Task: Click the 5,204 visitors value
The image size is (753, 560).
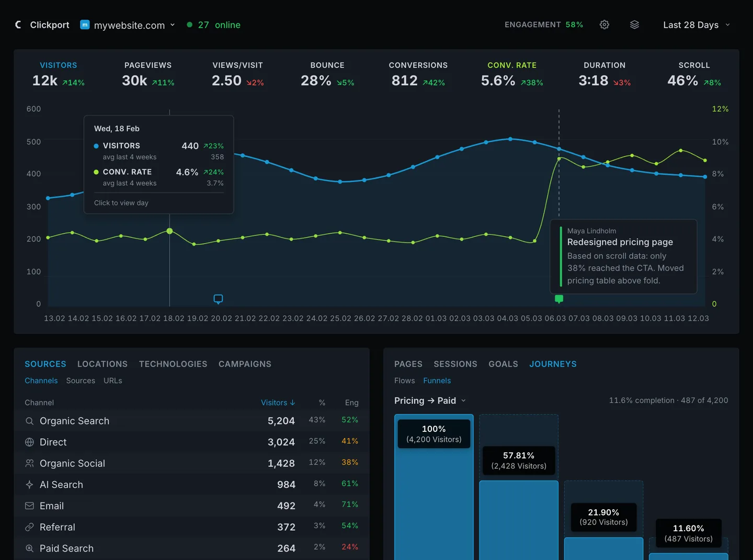Action: [x=281, y=421]
